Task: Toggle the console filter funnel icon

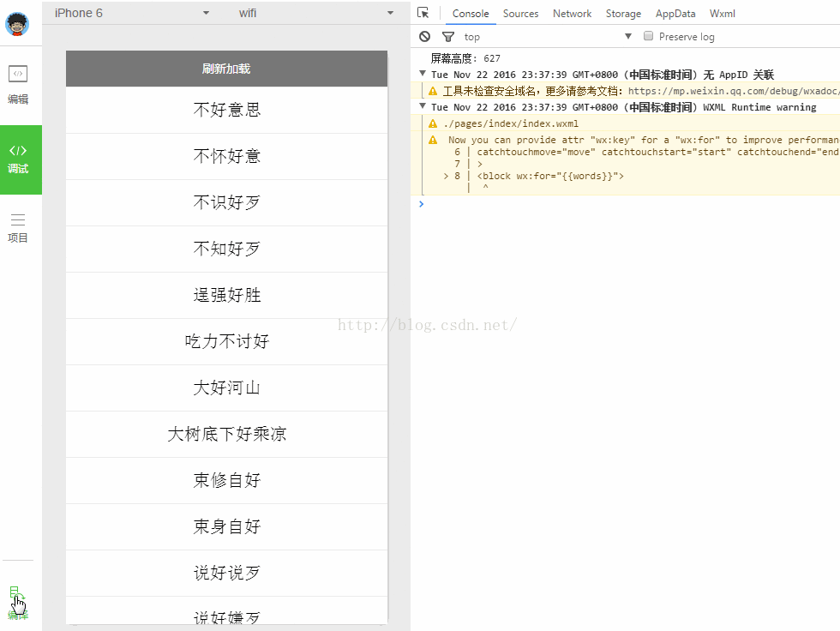Action: coord(447,37)
